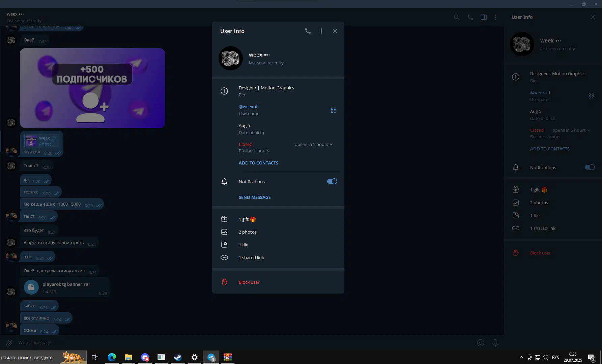This screenshot has height=364, width=602.
Task: Expand business hours in dialog
Action: click(x=314, y=144)
